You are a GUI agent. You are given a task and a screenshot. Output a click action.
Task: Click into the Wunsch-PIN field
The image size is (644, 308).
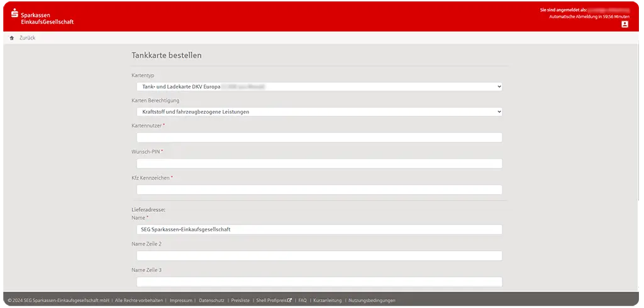pyautogui.click(x=319, y=163)
